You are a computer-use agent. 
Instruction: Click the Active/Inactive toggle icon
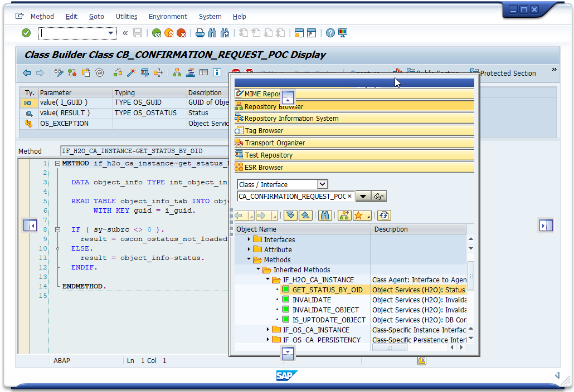pos(72,73)
